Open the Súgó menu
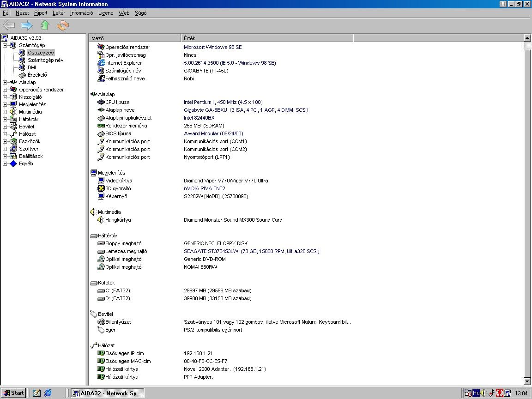This screenshot has width=532, height=399. [141, 13]
